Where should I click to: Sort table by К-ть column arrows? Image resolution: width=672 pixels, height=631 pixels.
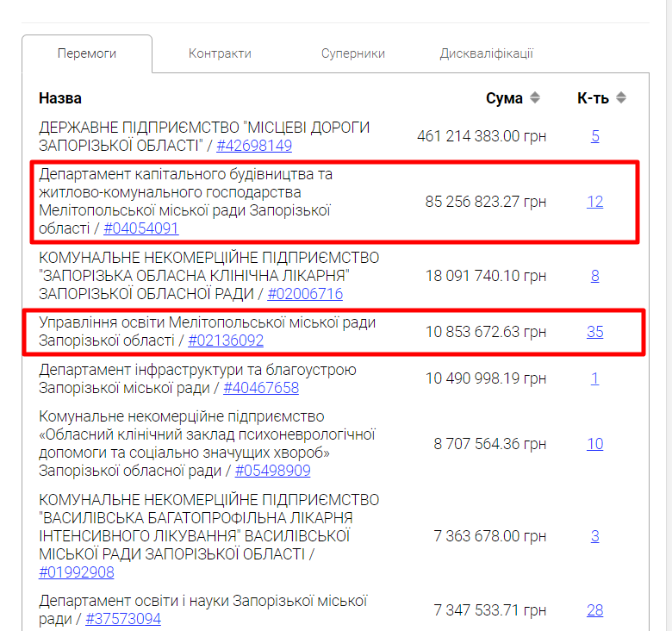621,97
